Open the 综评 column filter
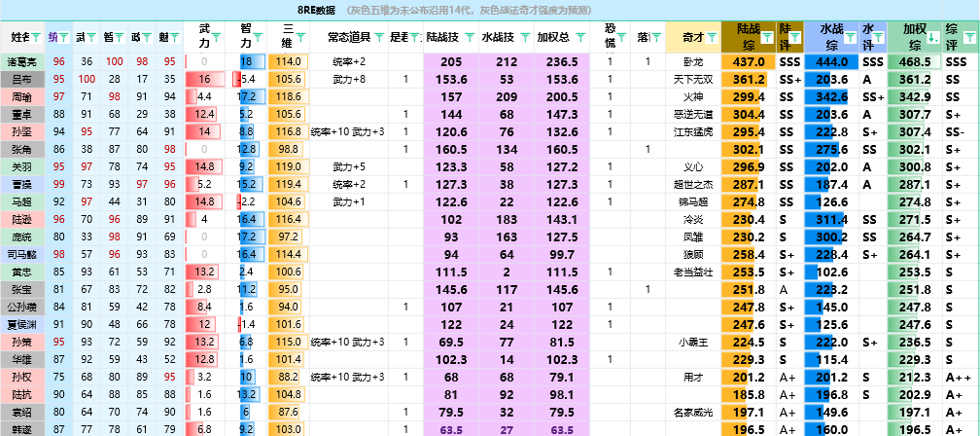The width and height of the screenshot is (980, 436). pyautogui.click(x=972, y=38)
